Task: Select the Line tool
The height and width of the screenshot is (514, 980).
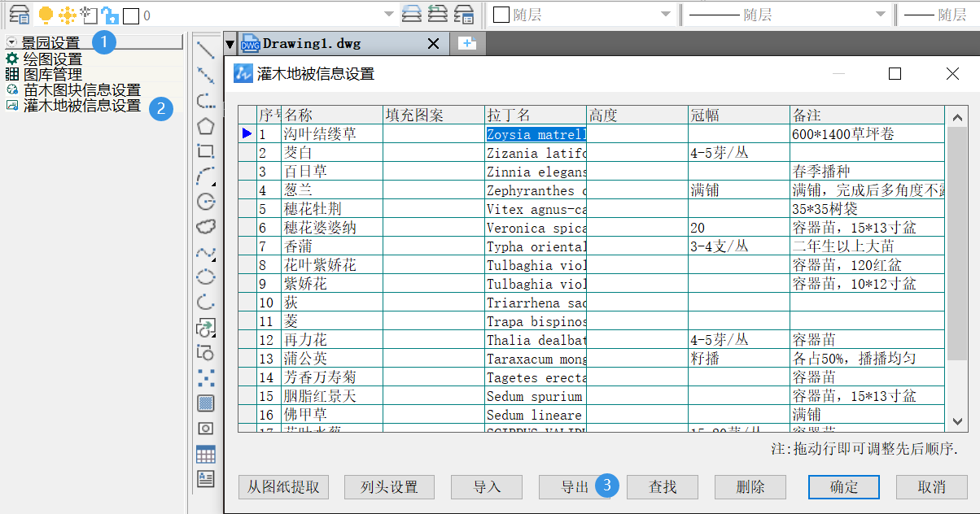Action: 206,50
